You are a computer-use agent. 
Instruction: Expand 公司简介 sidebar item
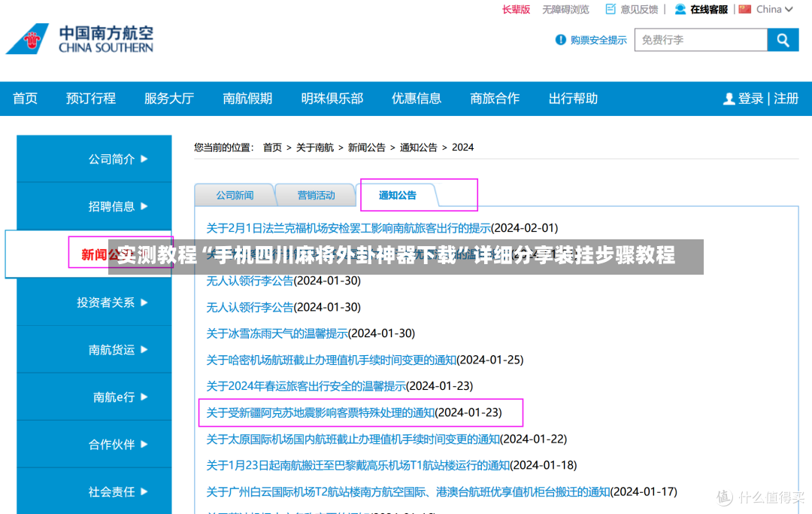(x=94, y=159)
